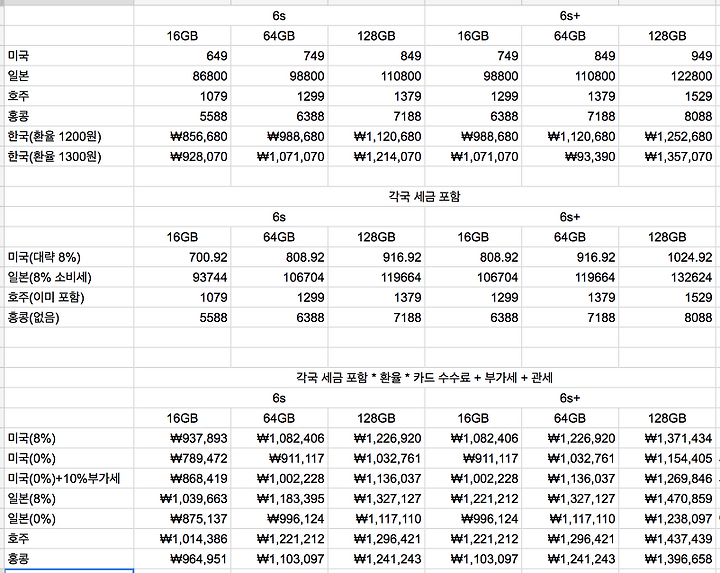Click the ₩875,137 cell

click(182, 519)
